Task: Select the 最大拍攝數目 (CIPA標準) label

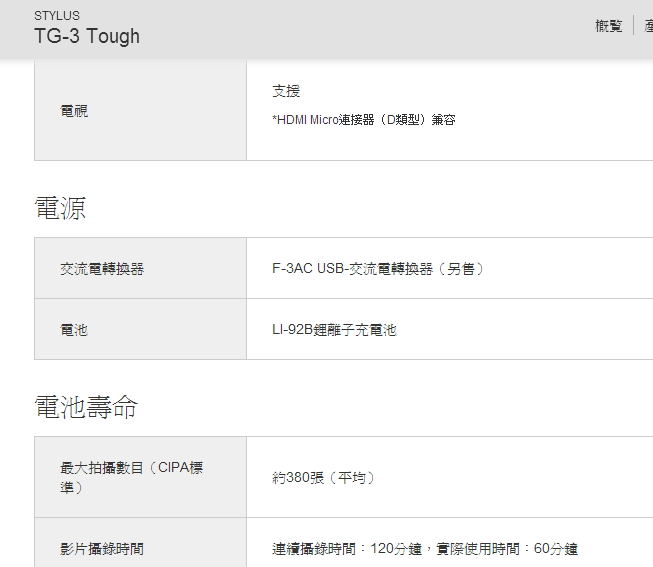Action: click(132, 477)
